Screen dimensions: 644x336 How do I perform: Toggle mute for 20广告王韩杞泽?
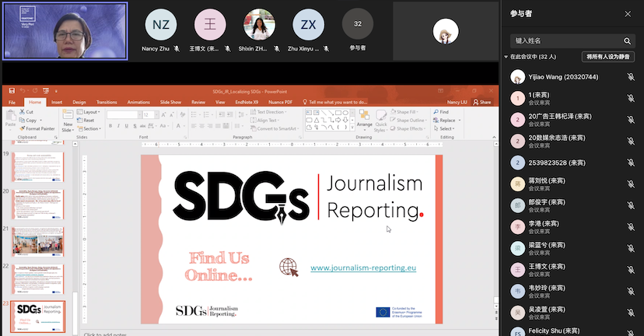631,120
